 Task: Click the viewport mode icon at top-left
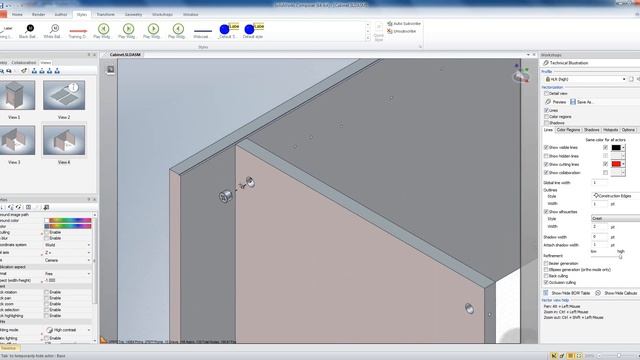point(111,69)
